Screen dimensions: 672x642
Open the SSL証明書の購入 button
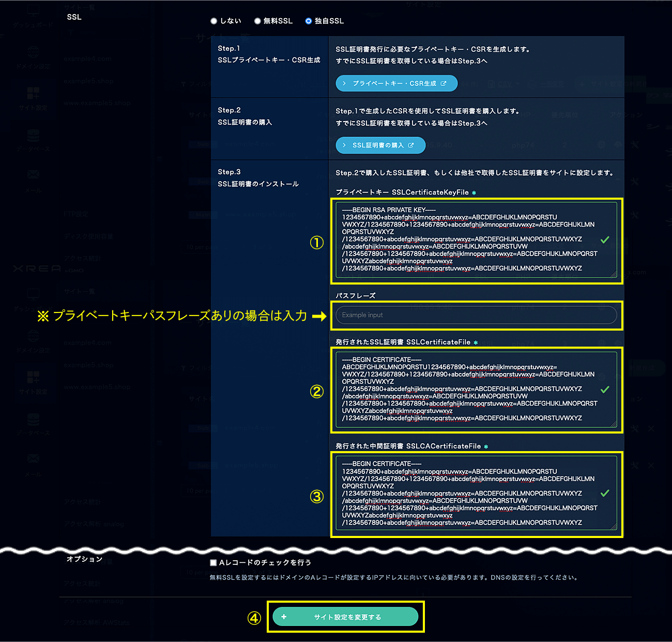[380, 145]
